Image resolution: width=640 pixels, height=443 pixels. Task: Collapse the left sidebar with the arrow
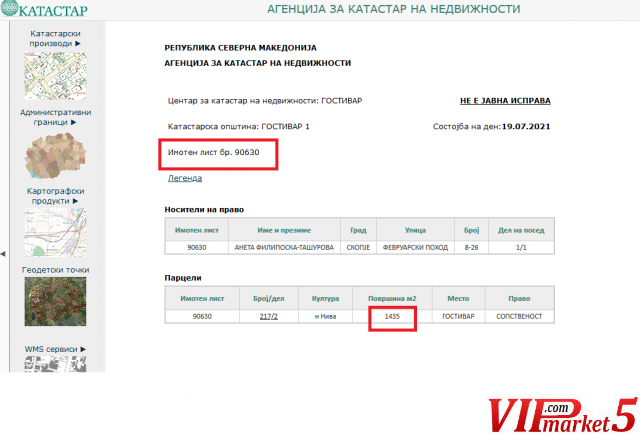tap(3, 254)
